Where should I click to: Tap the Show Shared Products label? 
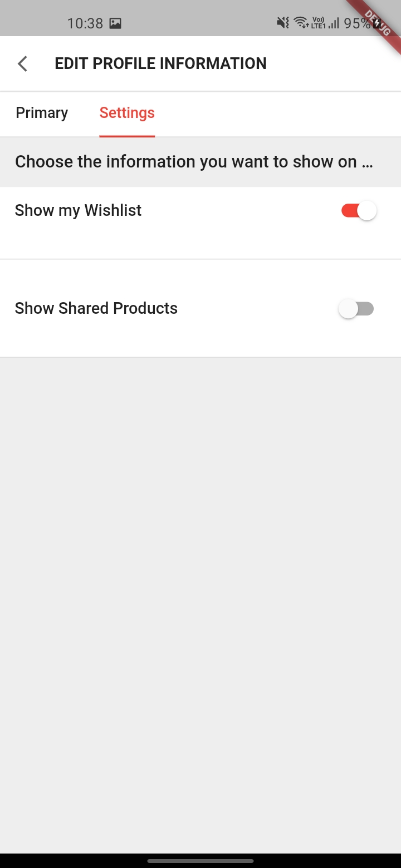[96, 308]
